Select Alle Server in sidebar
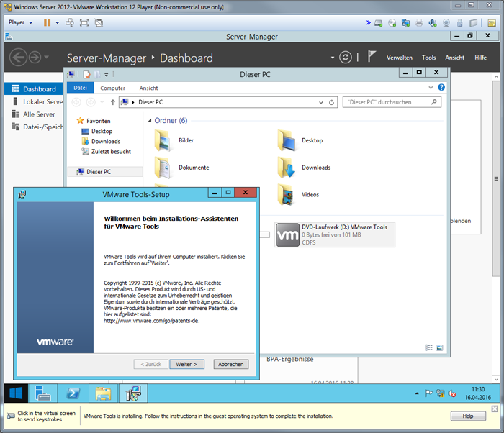 coord(33,114)
